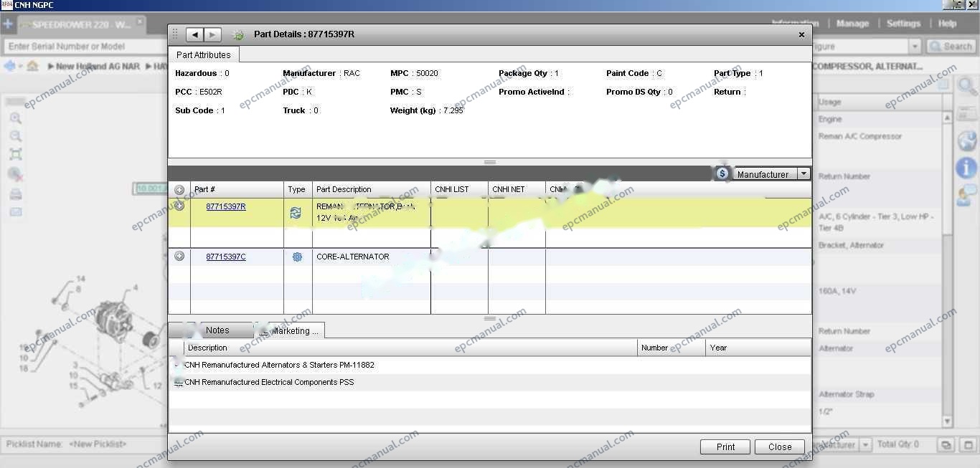
Task: Click the marketing Description column header
Action: click(410, 348)
